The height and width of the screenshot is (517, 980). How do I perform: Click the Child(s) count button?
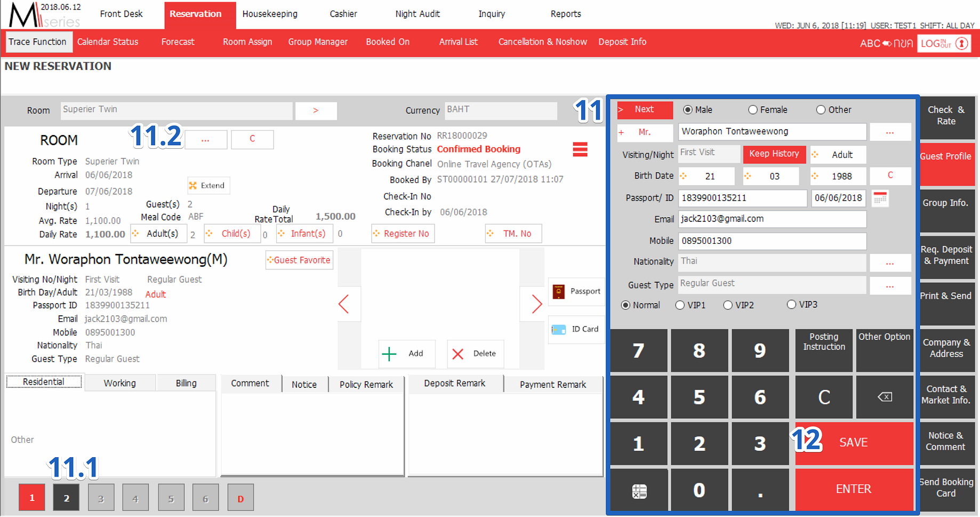[x=232, y=234]
